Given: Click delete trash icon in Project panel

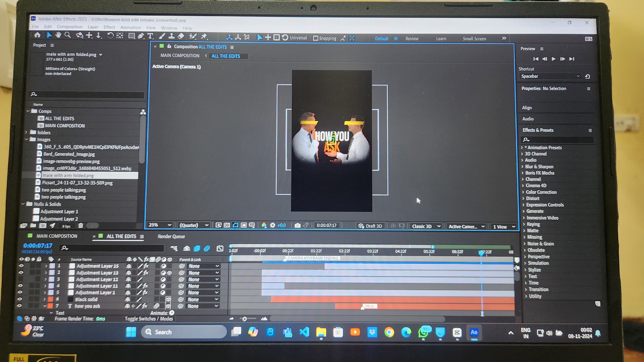Looking at the screenshot, I should (80, 226).
